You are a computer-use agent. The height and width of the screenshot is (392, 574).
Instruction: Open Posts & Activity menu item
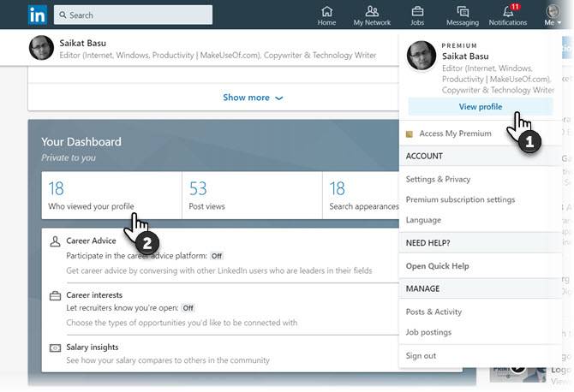click(x=433, y=312)
